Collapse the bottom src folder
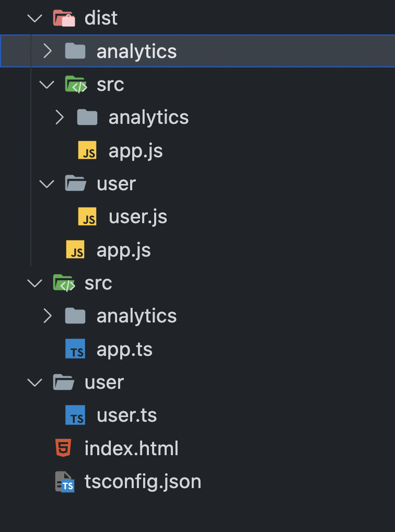Screen dimensions: 395x532 pos(34,283)
